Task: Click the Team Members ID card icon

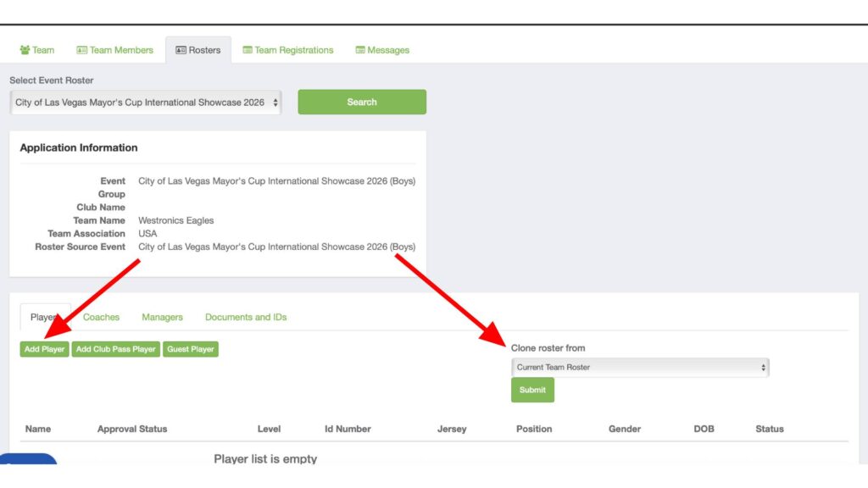Action: click(82, 50)
